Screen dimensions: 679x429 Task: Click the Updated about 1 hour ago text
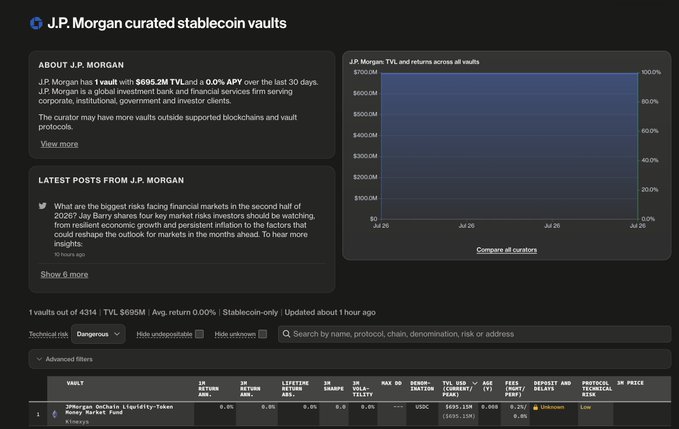[x=330, y=312]
